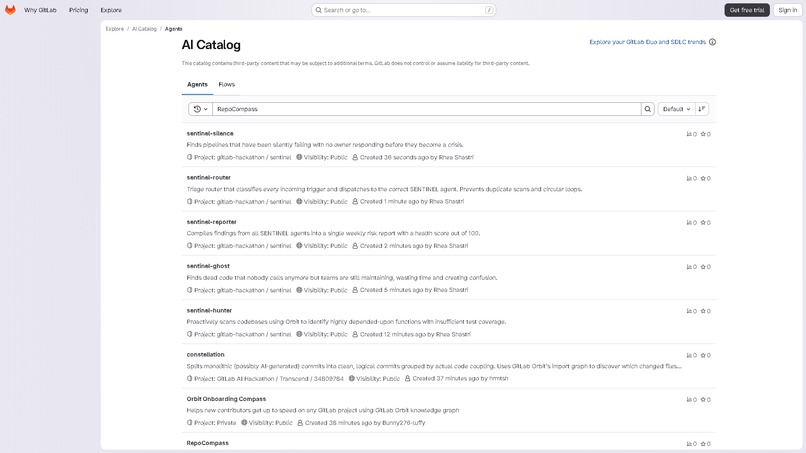This screenshot has width=806, height=453.
Task: Open the sentinel-reporter agent
Action: pos(211,222)
